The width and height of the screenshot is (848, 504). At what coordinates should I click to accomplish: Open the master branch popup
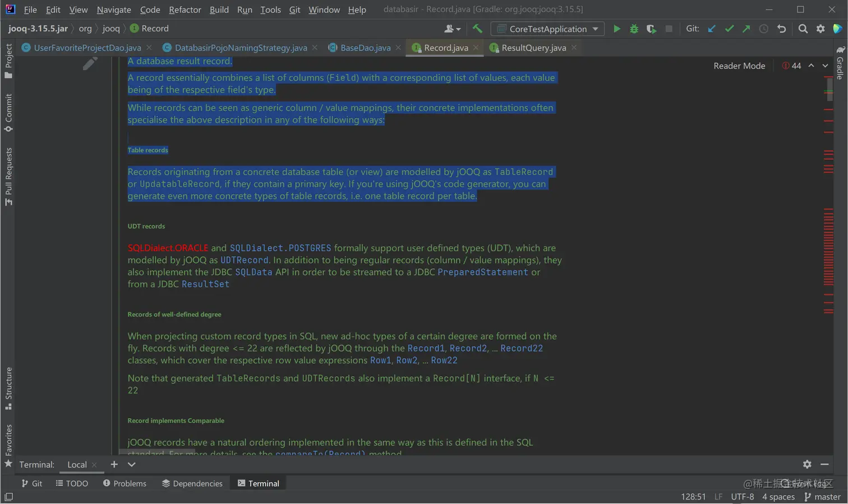click(x=823, y=497)
